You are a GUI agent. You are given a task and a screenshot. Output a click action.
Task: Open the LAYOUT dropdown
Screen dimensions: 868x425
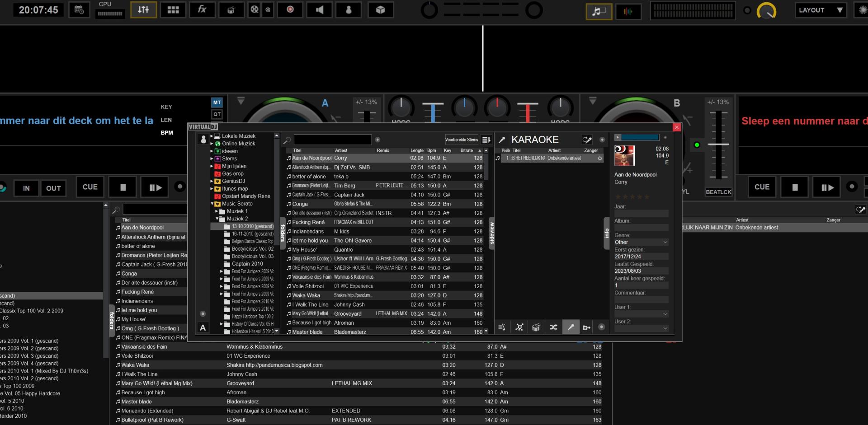click(x=821, y=10)
